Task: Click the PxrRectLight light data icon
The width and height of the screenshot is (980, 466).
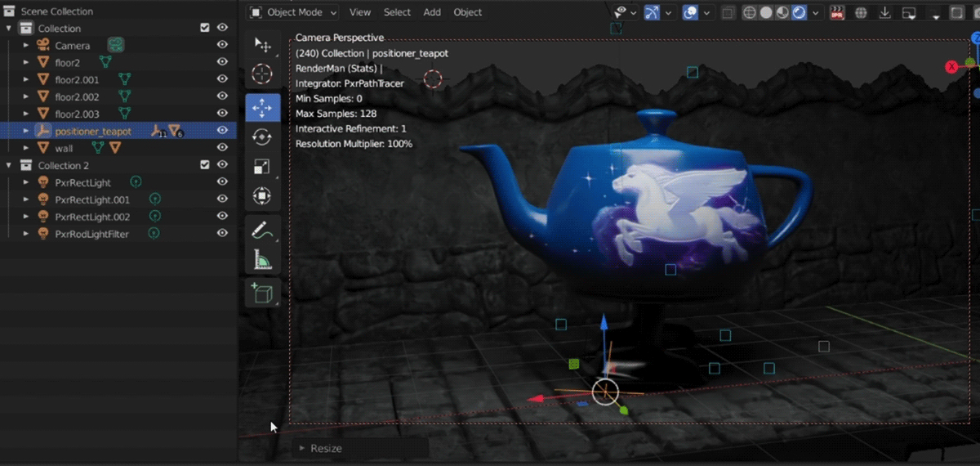Action: [136, 182]
